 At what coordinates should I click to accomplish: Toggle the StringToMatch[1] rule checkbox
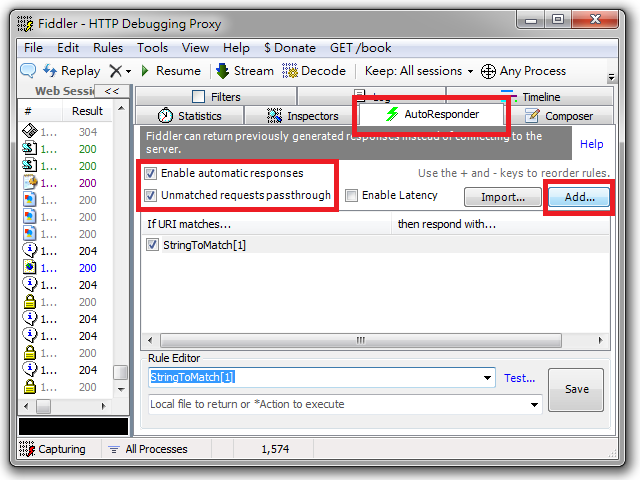(152, 245)
